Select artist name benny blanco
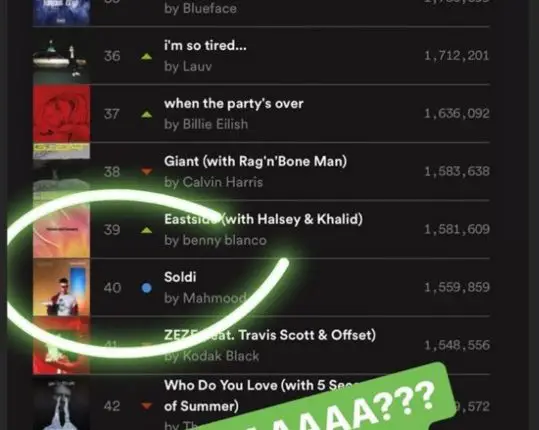This screenshot has height=430, width=539. 224,240
